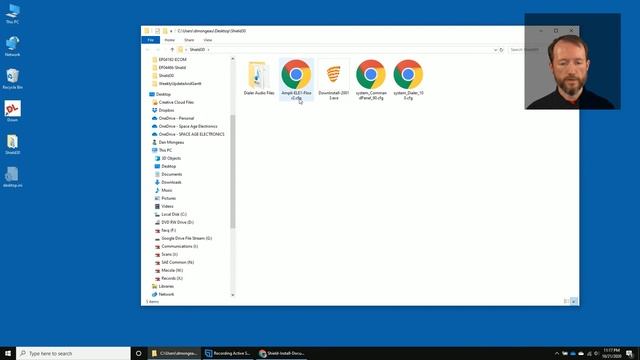This screenshot has height=360, width=640.
Task: Select Google Drive File Stream drive
Action: (x=187, y=238)
